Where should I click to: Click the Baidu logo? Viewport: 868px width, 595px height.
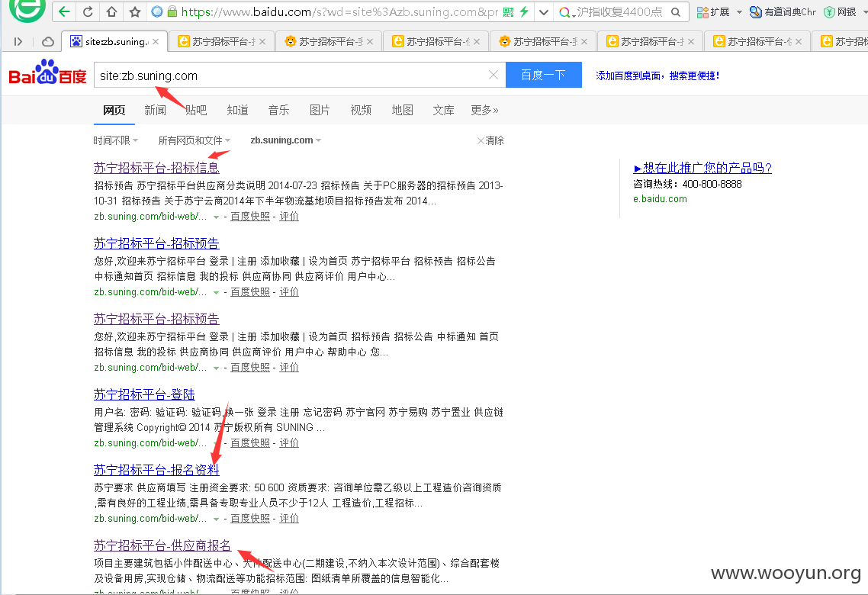(47, 74)
